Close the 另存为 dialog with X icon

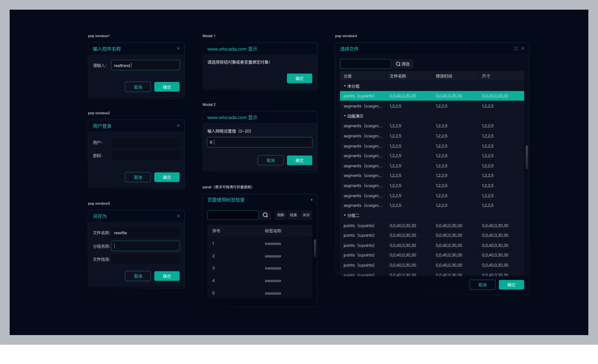point(178,216)
